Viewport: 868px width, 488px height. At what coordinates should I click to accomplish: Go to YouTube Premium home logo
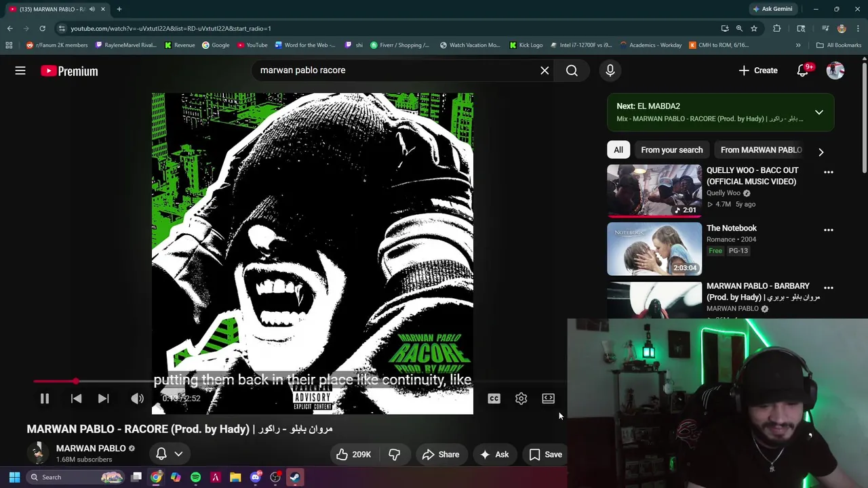(69, 70)
